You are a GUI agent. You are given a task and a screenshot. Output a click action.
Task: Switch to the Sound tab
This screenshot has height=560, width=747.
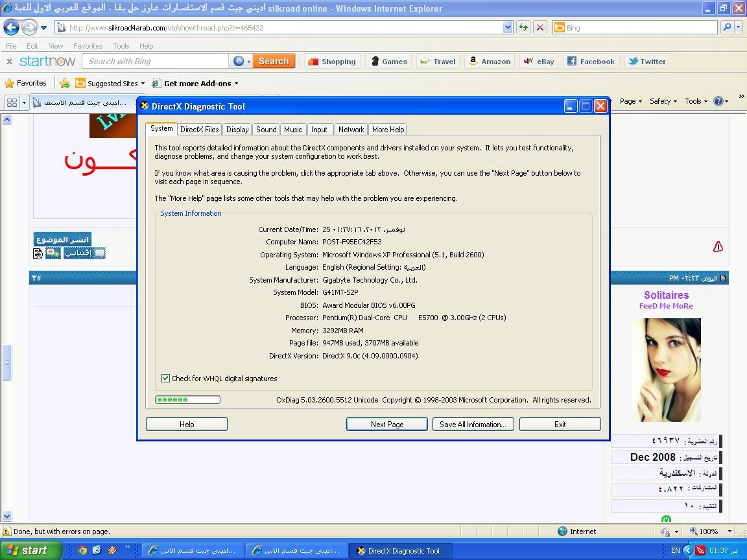(x=267, y=130)
